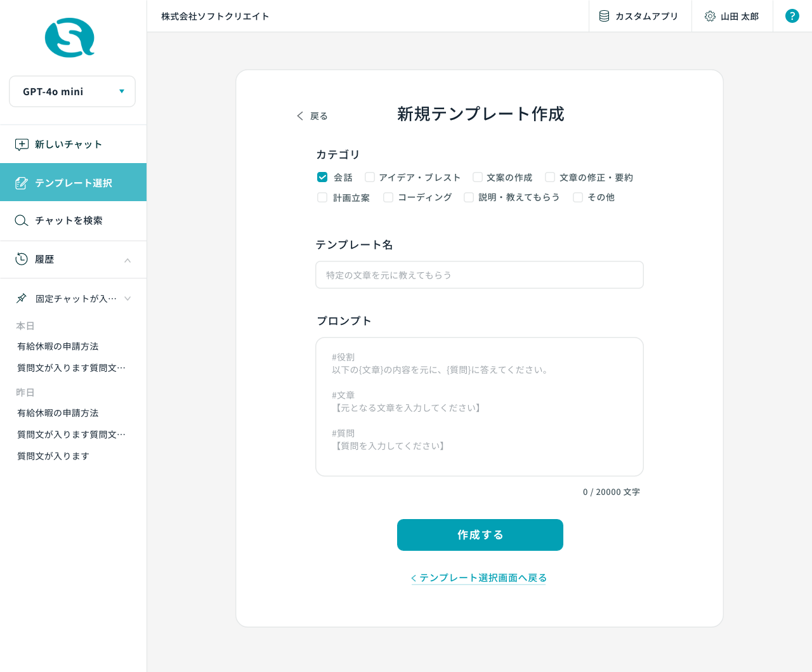Open 有給休暇の申請方法 chat under 本日
812x672 pixels.
(58, 346)
